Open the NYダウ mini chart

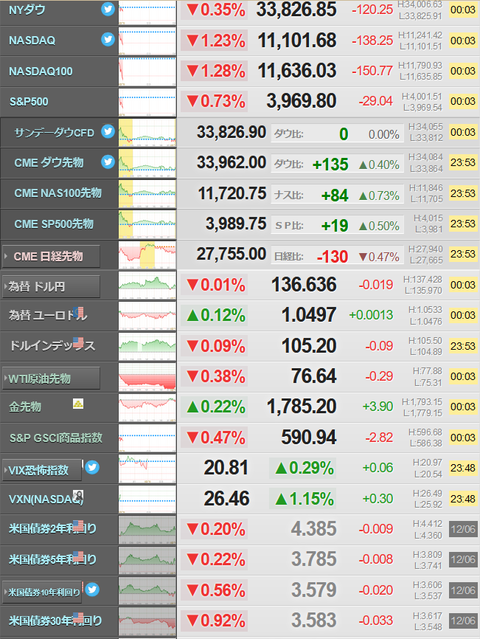(x=148, y=11)
